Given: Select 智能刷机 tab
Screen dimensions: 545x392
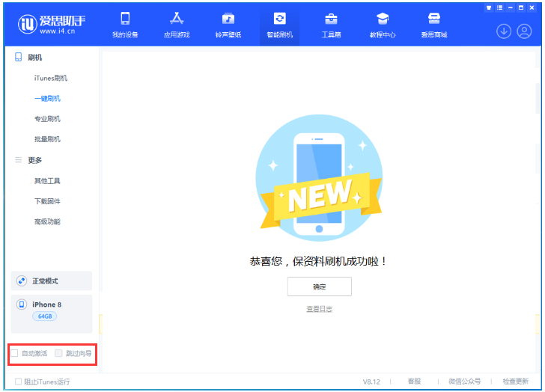Looking at the screenshot, I should [x=279, y=25].
